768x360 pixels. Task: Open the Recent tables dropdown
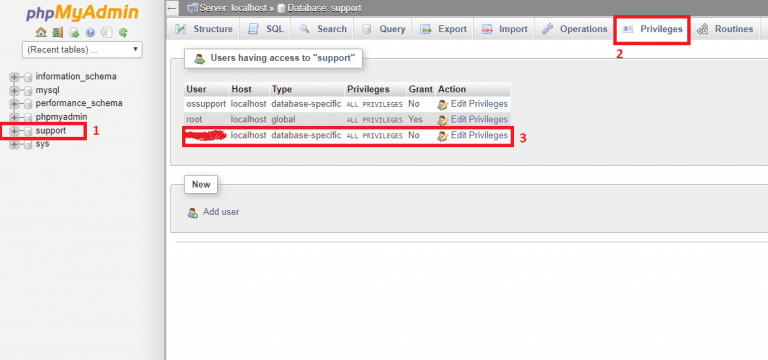[82, 50]
